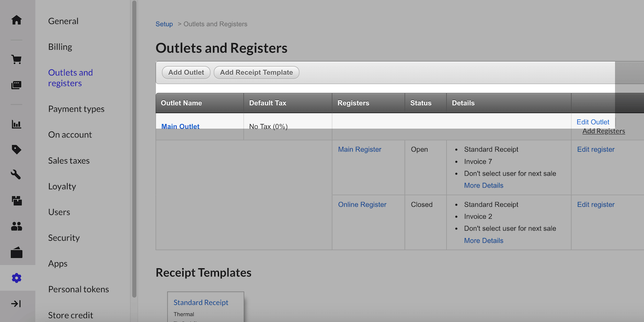The height and width of the screenshot is (322, 644).
Task: Open the bar chart Reporting icon
Action: (x=17, y=124)
